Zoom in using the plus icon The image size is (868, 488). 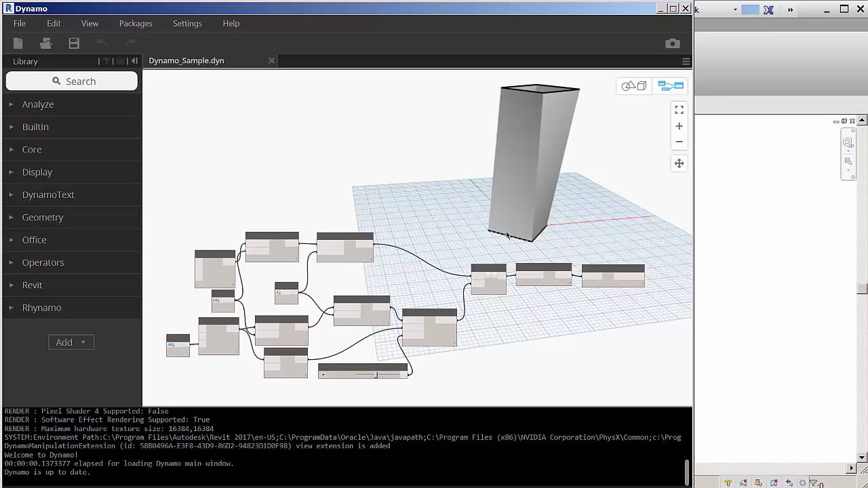click(679, 125)
